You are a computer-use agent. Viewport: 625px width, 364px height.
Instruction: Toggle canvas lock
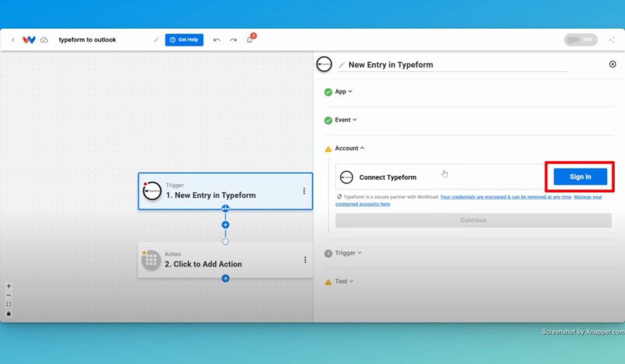9,314
